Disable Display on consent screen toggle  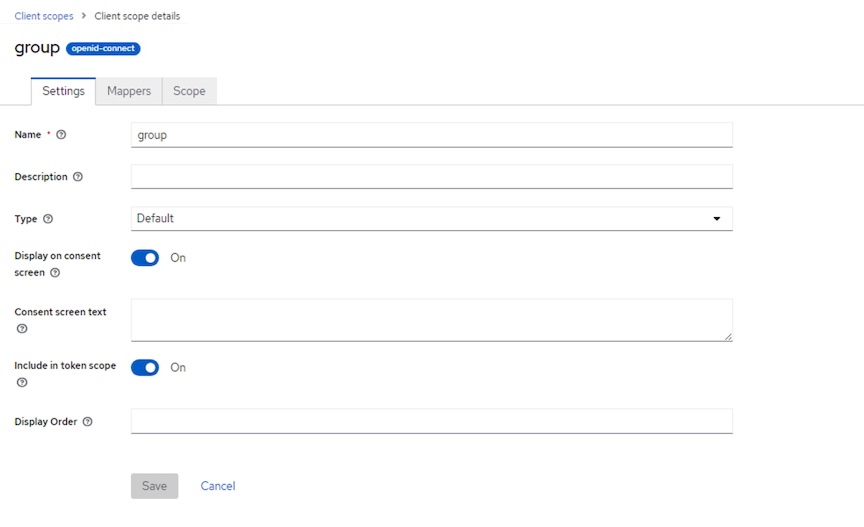(x=145, y=258)
